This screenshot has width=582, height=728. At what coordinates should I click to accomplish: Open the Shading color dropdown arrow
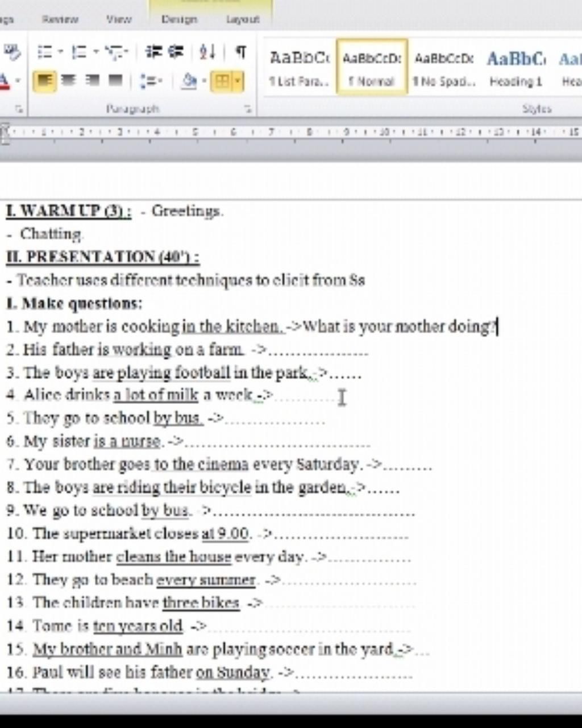[203, 82]
